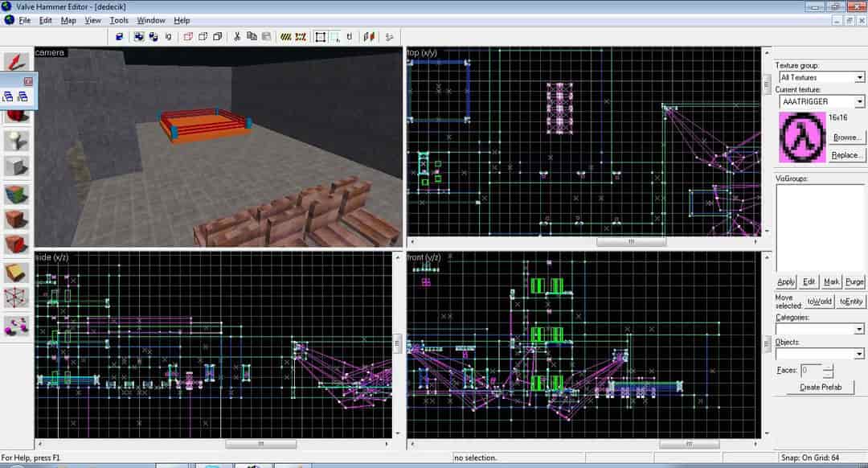This screenshot has height=468, width=868.
Task: Click the last gray icon on the toolbar
Action: pos(389,36)
